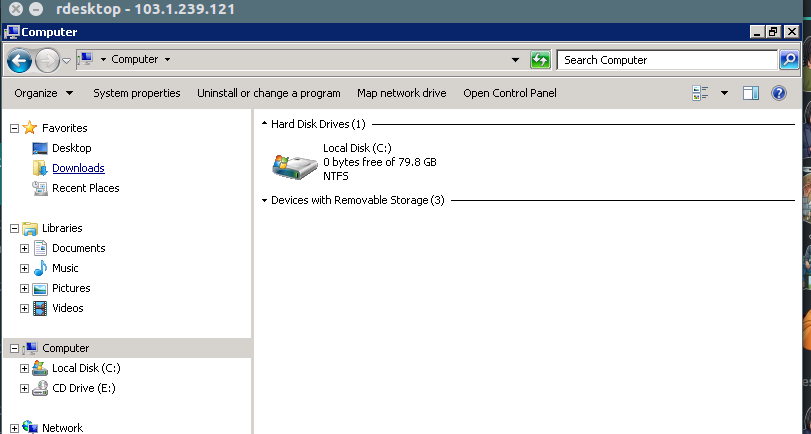Open Recent Places
Image resolution: width=811 pixels, height=434 pixels.
click(85, 188)
